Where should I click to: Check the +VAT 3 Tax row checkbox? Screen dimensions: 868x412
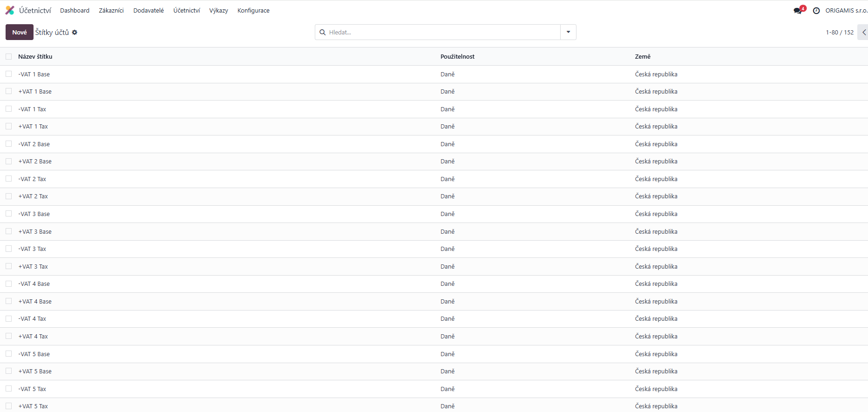click(9, 266)
